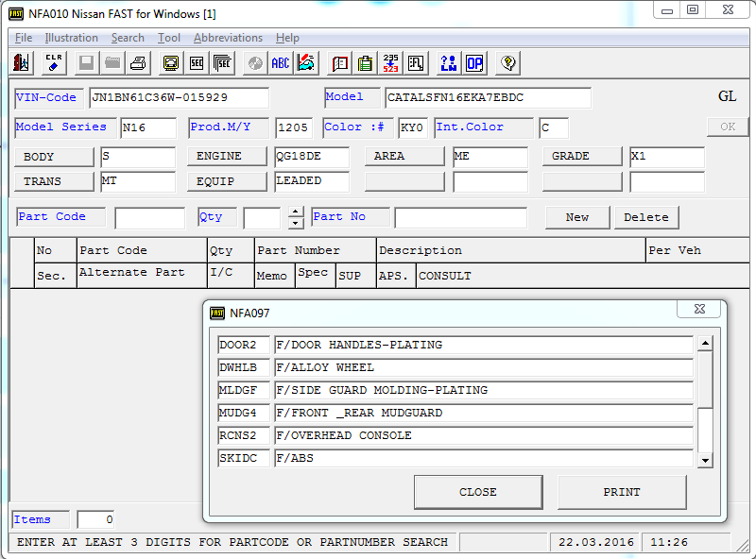The height and width of the screenshot is (559, 756).
Task: Click the CLOSE button in NFA097 dialog
Action: click(x=478, y=492)
